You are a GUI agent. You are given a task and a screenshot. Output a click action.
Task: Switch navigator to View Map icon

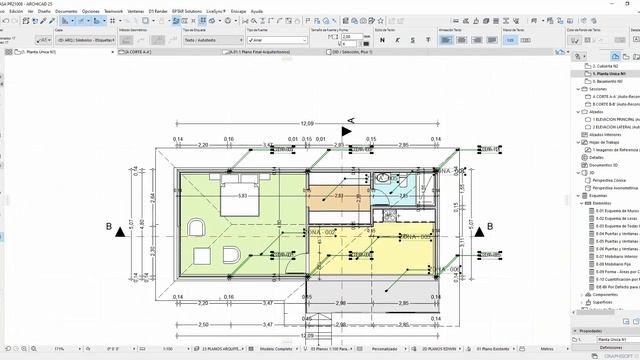click(626, 57)
